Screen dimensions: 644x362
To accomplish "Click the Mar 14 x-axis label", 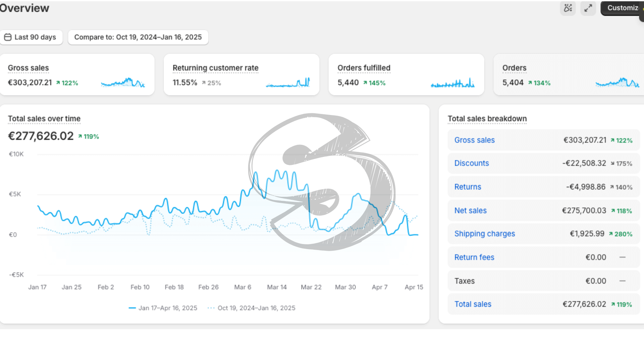I will pyautogui.click(x=277, y=287).
